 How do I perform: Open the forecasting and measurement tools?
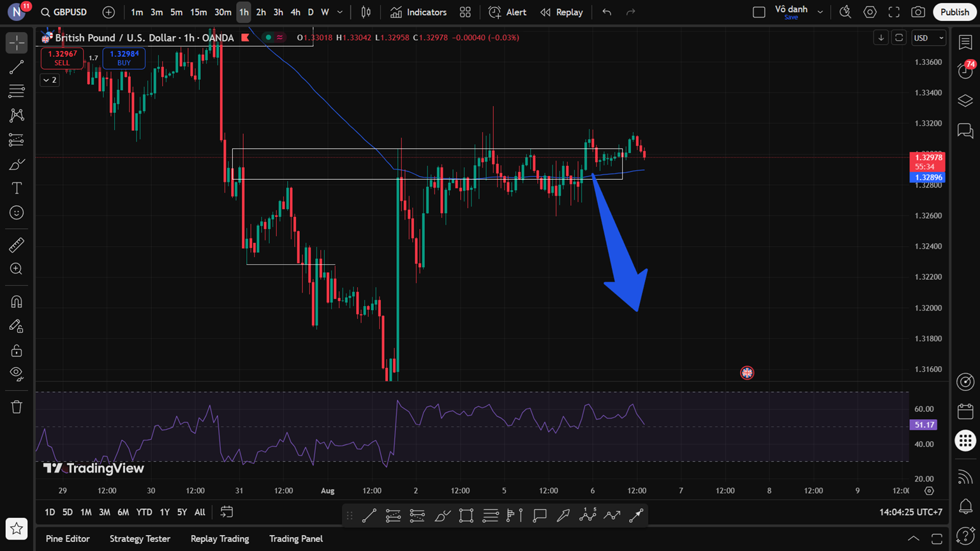click(x=17, y=140)
